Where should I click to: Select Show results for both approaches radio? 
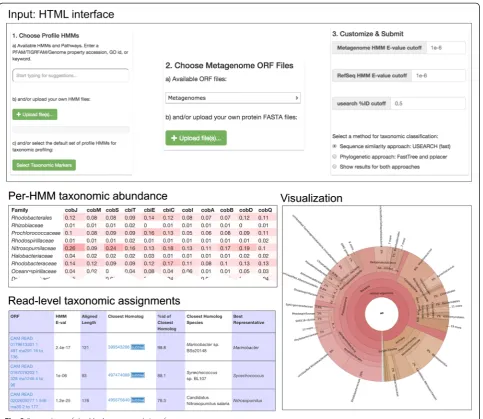click(335, 166)
